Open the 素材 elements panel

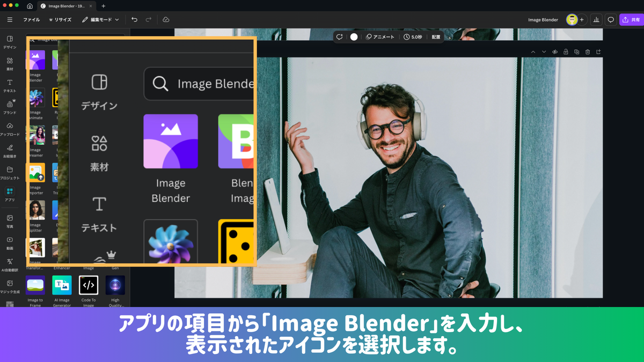click(x=10, y=64)
